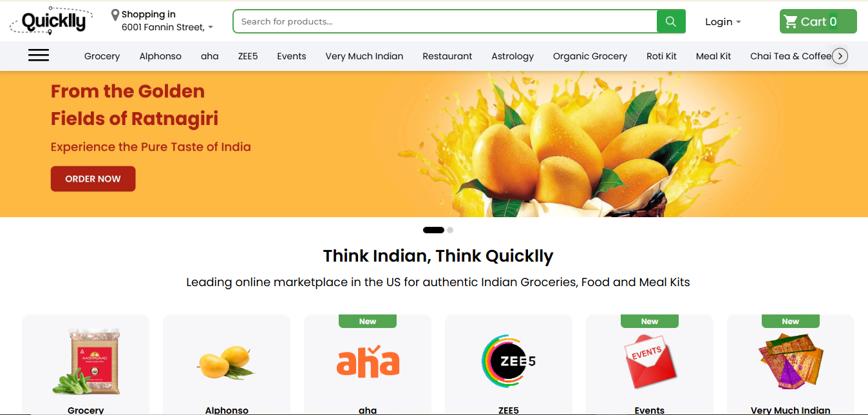Click the green search magnifier button
The image size is (868, 415).
click(671, 21)
